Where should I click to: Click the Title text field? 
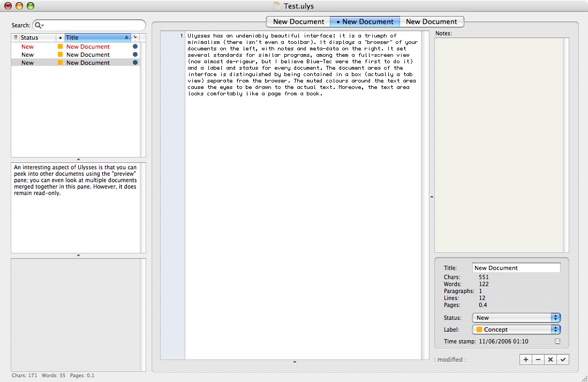pos(516,268)
